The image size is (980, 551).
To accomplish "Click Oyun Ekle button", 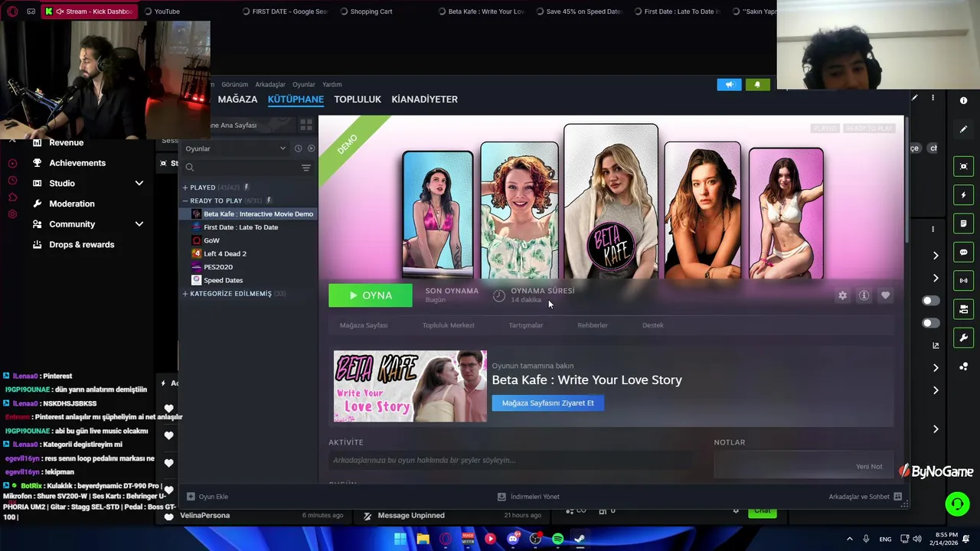I will click(x=207, y=497).
